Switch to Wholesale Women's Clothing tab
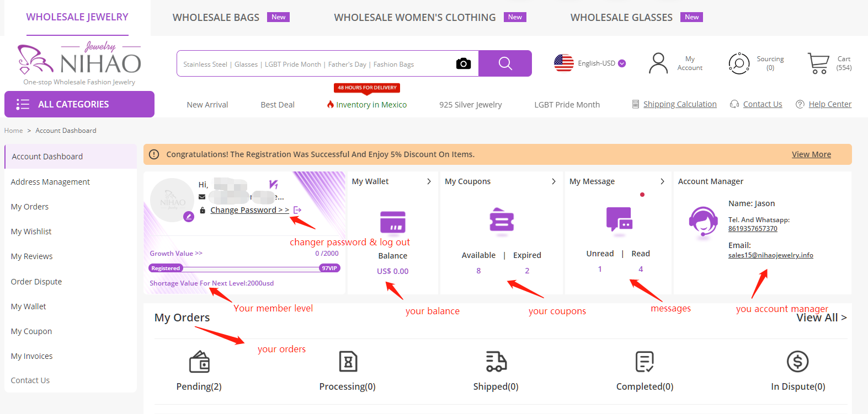868x414 pixels. pyautogui.click(x=415, y=18)
